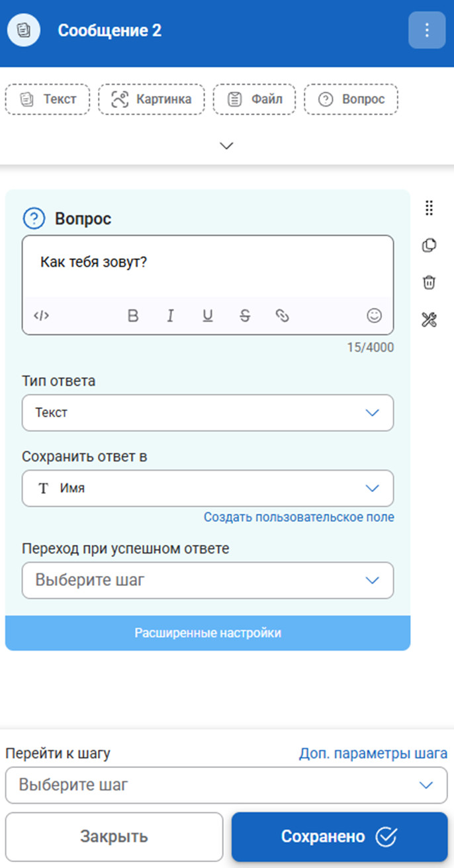Screen dimensions: 454x868
Task: Grab the block drag handle
Action: (429, 208)
